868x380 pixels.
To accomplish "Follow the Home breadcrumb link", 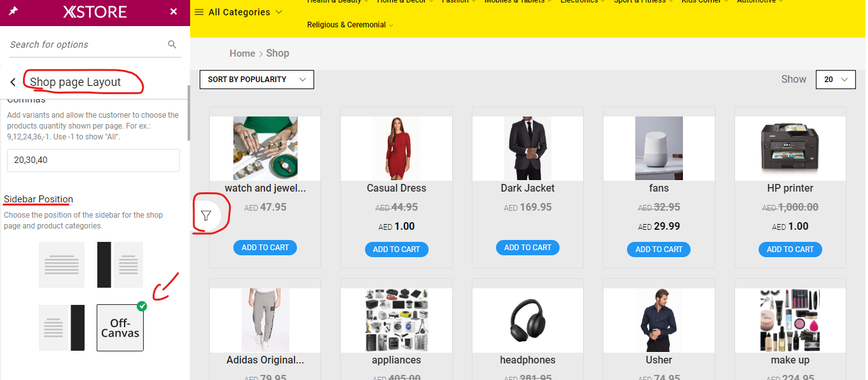I will point(242,53).
